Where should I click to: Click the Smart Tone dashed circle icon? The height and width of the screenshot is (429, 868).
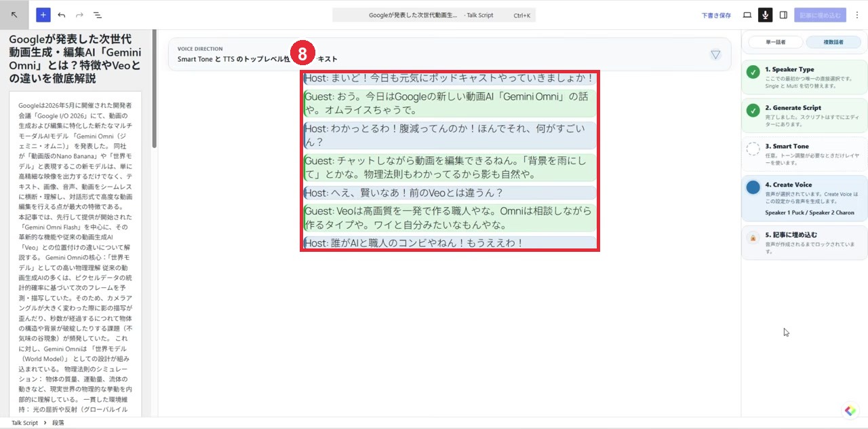pos(753,149)
